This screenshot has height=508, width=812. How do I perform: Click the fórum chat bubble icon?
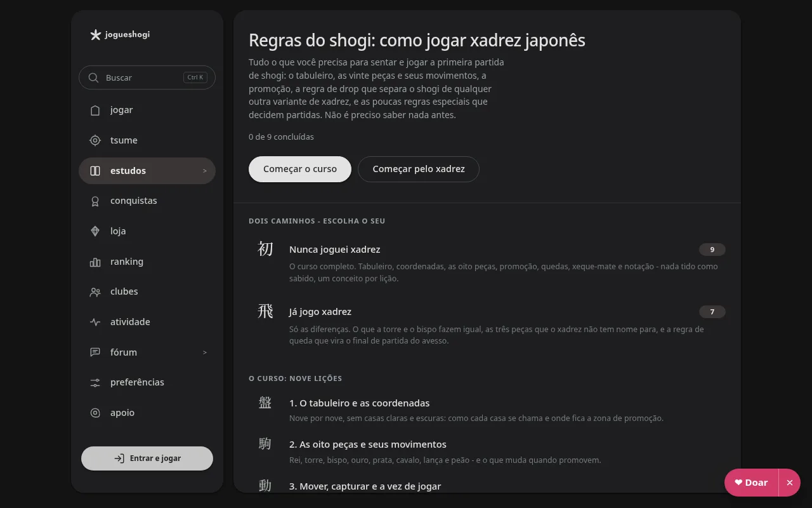pos(95,352)
